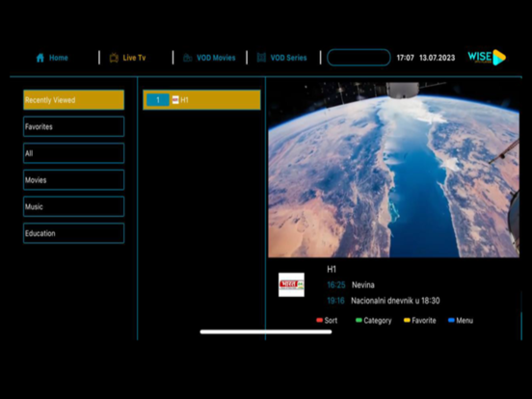Select the Education category
The image size is (532, 399).
pos(73,233)
